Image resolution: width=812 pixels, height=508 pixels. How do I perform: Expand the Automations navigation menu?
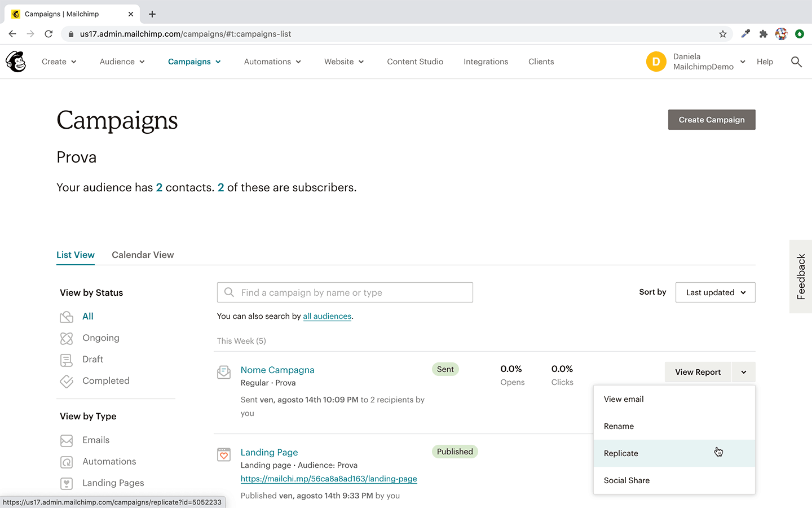point(272,62)
